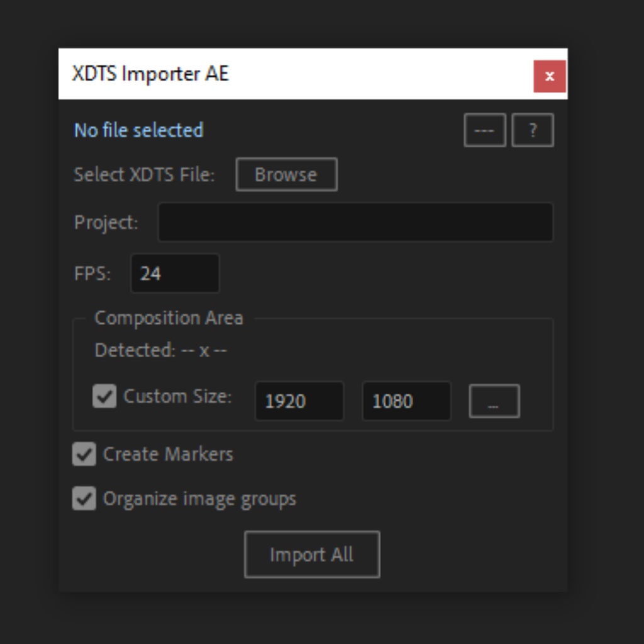Click the width field showing 1920
644x644 pixels.
pos(298,401)
